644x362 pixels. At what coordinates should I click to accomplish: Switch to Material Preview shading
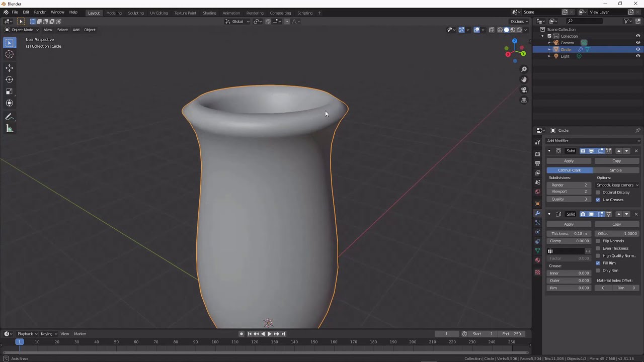pos(513,30)
